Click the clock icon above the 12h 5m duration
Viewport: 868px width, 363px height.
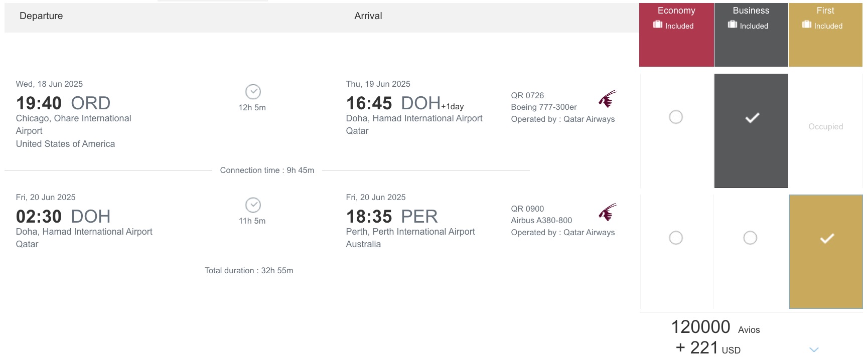(252, 92)
